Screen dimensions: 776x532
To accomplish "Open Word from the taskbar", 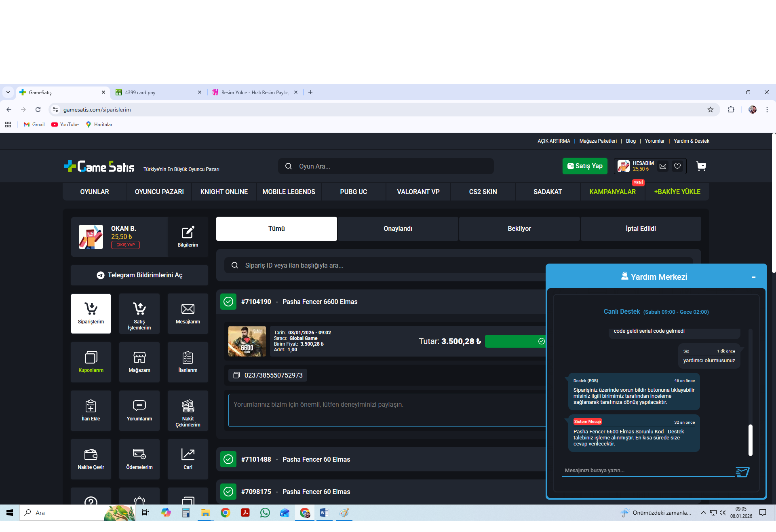I will pyautogui.click(x=324, y=513).
